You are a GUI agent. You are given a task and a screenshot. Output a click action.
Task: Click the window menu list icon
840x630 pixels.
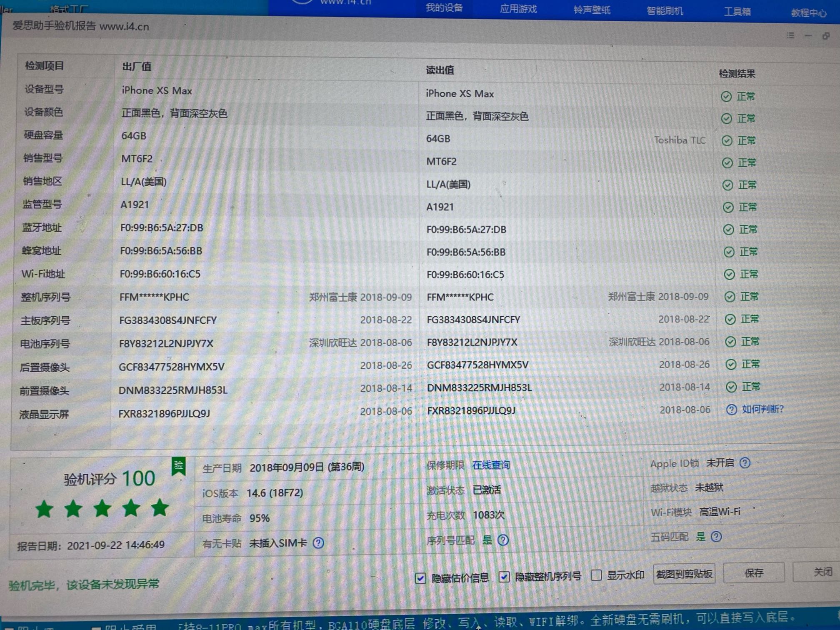[790, 35]
